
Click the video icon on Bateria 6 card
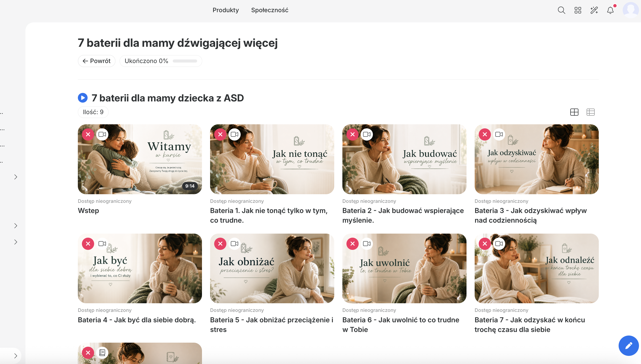[367, 244]
